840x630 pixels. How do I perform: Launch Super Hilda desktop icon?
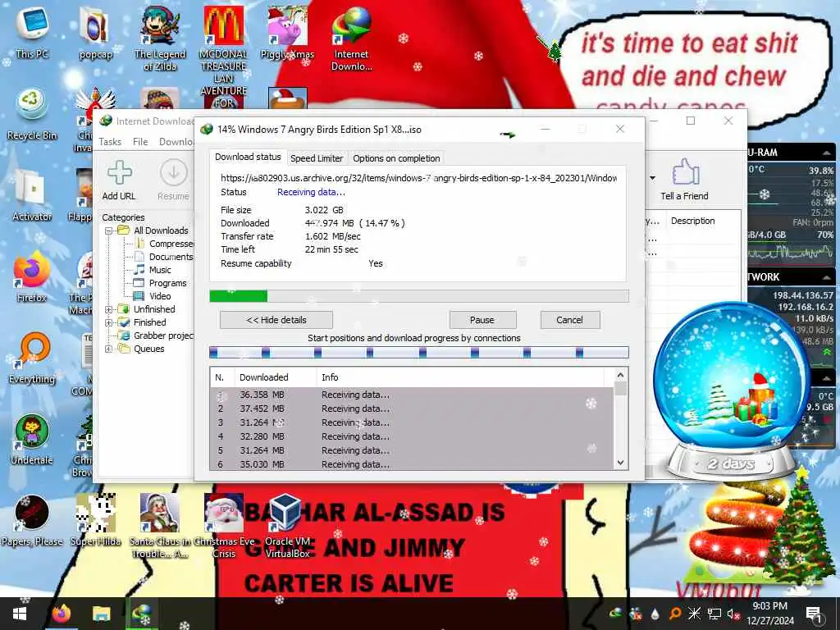pos(95,521)
